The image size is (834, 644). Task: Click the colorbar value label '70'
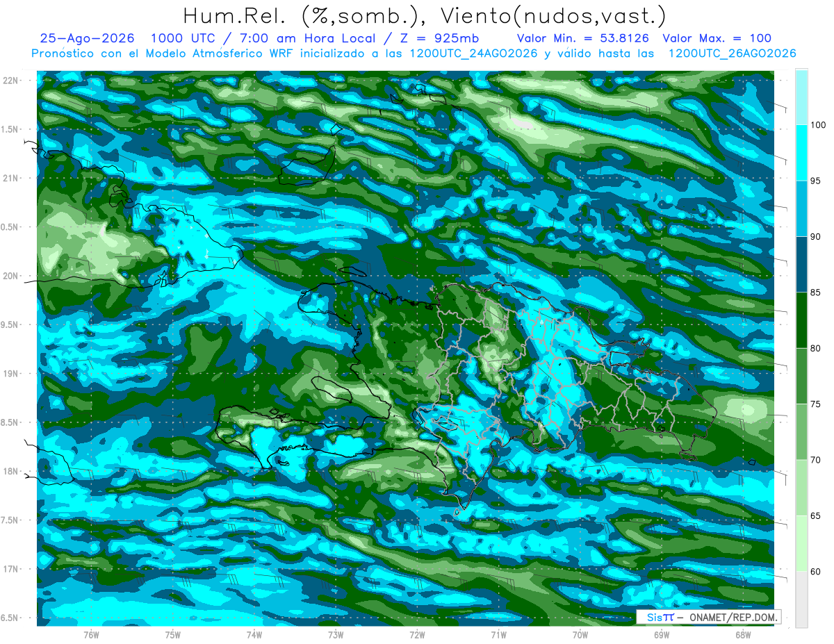(817, 460)
